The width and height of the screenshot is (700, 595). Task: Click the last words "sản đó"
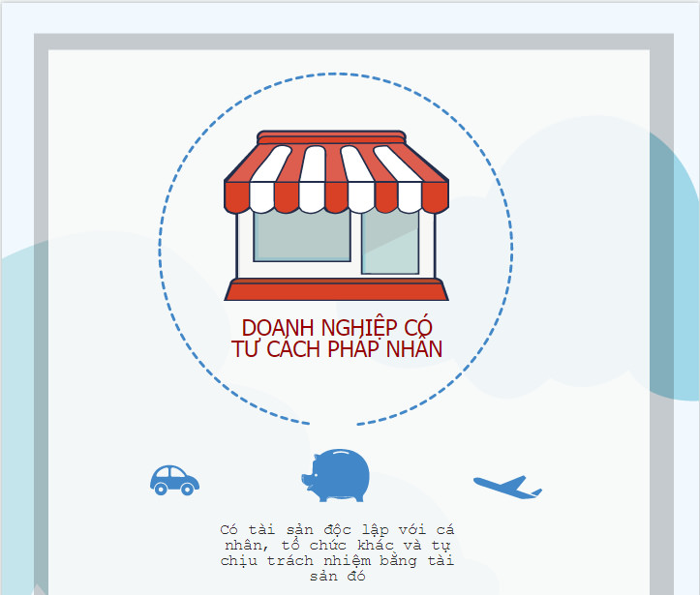[x=338, y=576]
